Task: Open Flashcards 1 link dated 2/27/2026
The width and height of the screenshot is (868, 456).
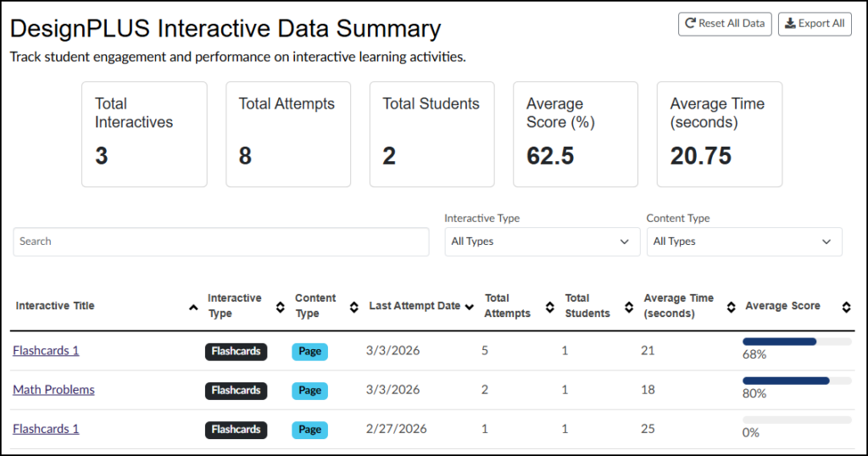Action: 46,430
